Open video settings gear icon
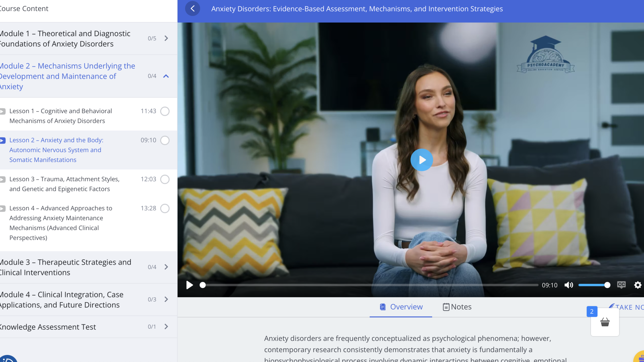644x362 pixels. 637,285
